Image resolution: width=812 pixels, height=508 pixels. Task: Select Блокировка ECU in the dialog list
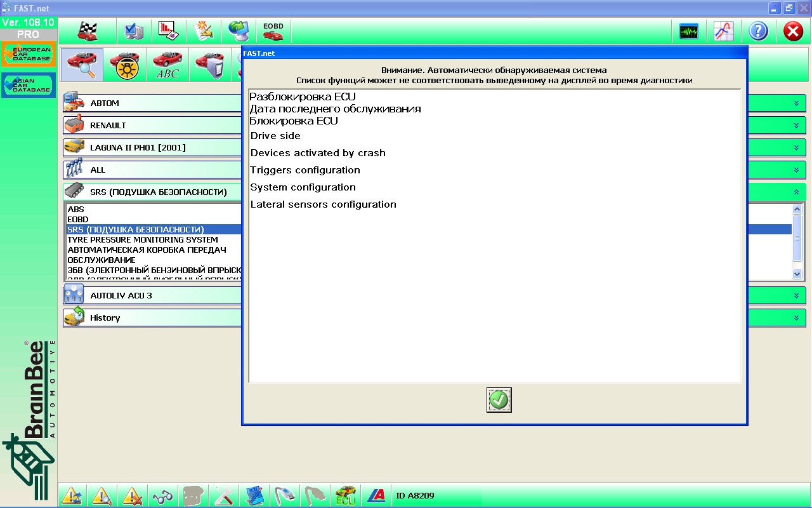click(294, 121)
